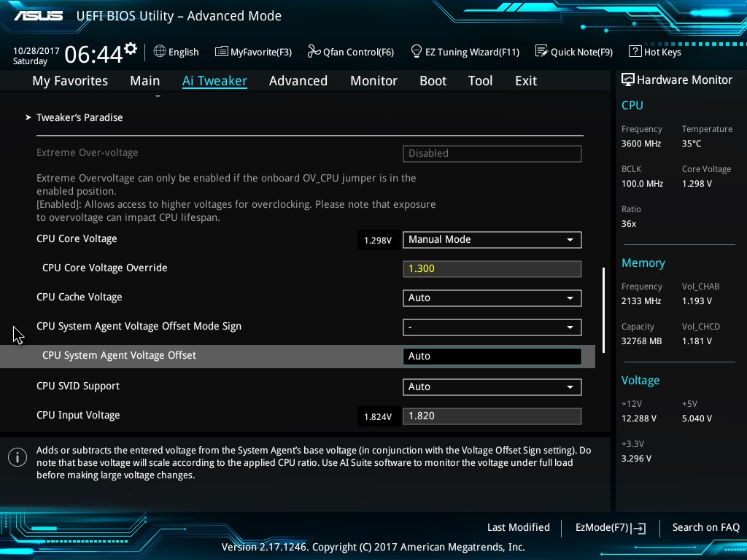This screenshot has width=747, height=560.
Task: Expand the Tweaker's Paradise submenu arrow
Action: click(28, 117)
